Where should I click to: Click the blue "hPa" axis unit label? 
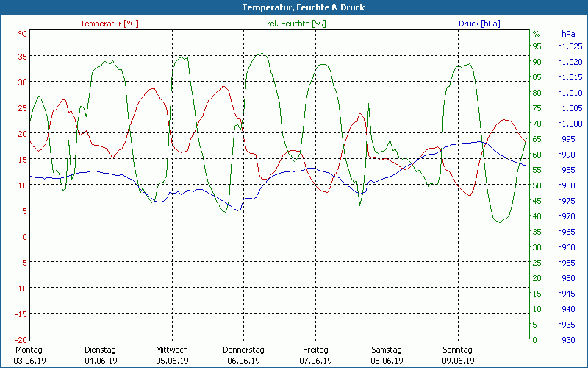[x=568, y=34]
